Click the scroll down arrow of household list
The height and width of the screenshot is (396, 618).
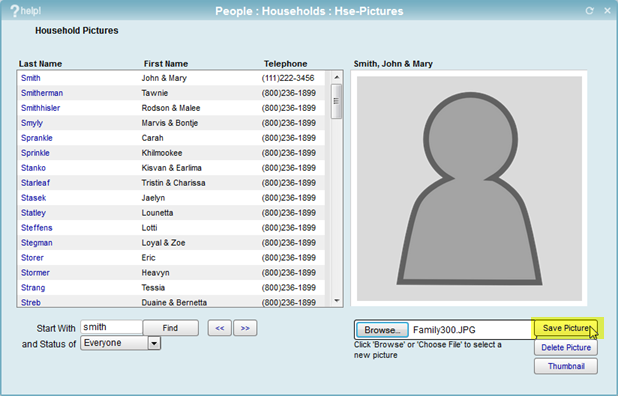tap(337, 301)
